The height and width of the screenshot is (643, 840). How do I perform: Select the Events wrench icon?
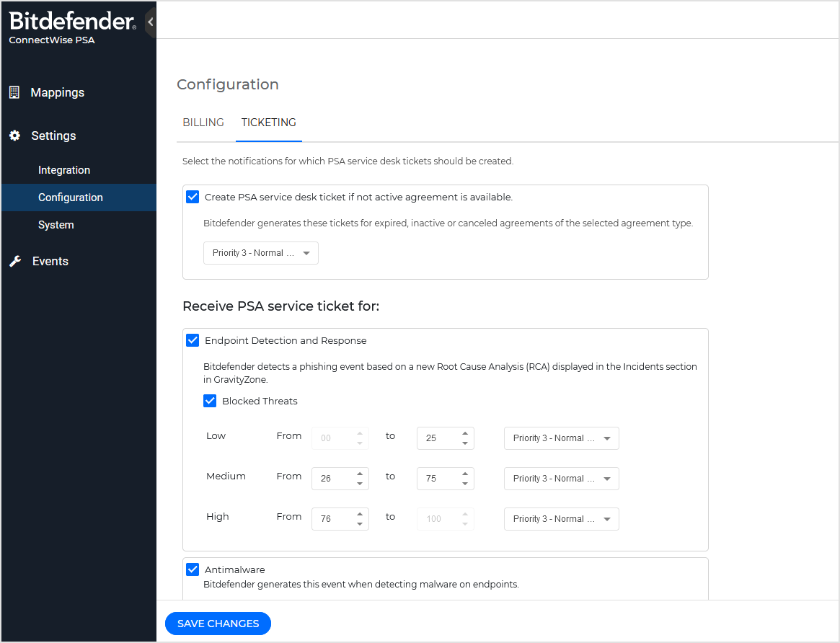tap(14, 261)
